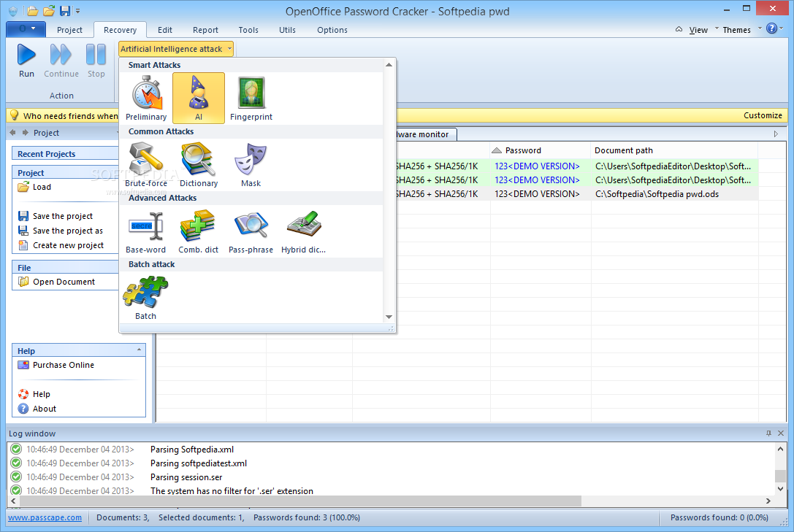Click the tab scroll right arrow
794x532 pixels.
(x=776, y=134)
